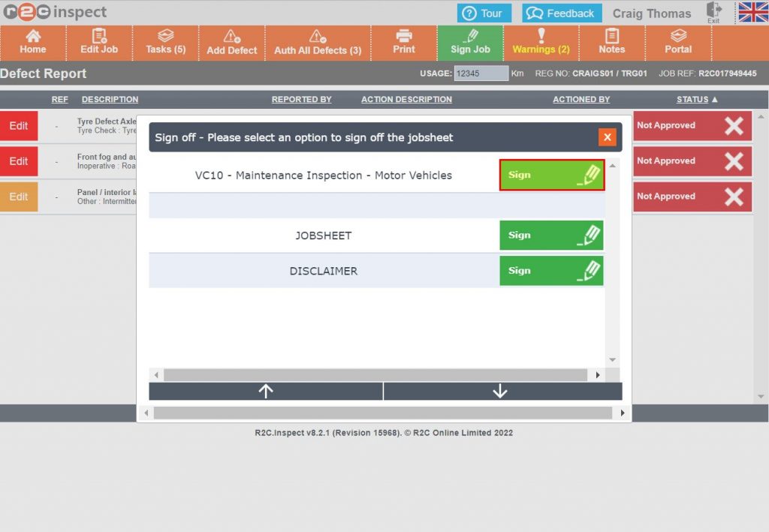This screenshot has height=532, width=769.
Task: Click the REPORTED BY column heading
Action: point(302,99)
